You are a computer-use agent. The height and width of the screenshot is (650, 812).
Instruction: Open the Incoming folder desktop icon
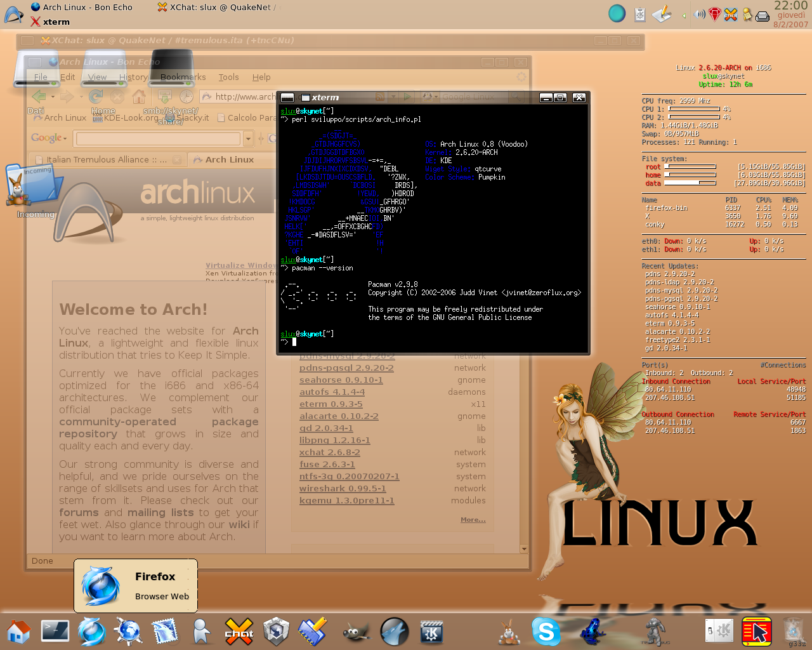click(35, 190)
